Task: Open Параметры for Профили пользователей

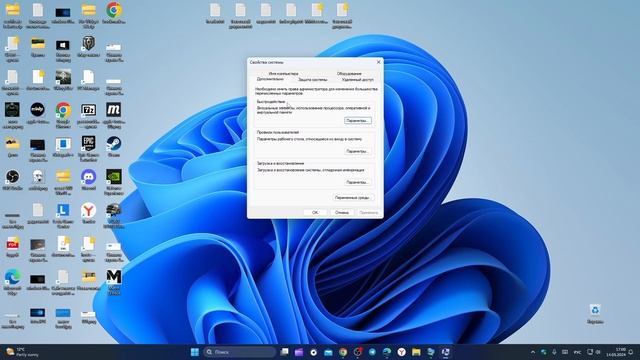Action: click(358, 151)
